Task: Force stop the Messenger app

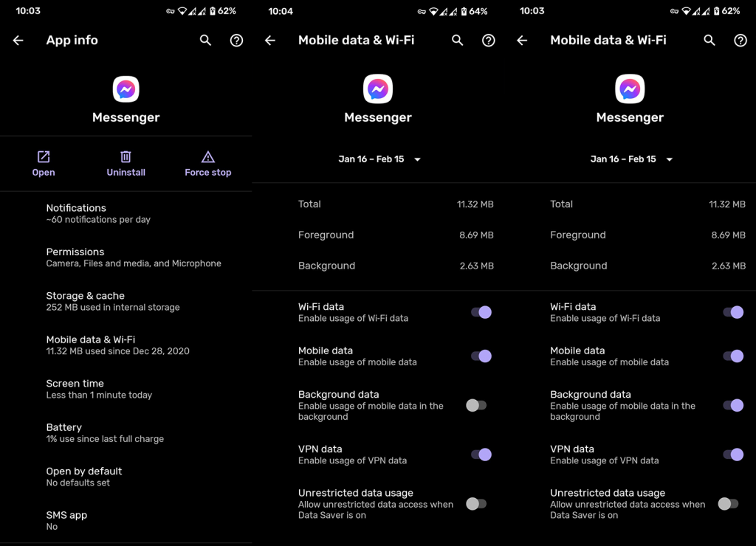Action: click(x=207, y=164)
